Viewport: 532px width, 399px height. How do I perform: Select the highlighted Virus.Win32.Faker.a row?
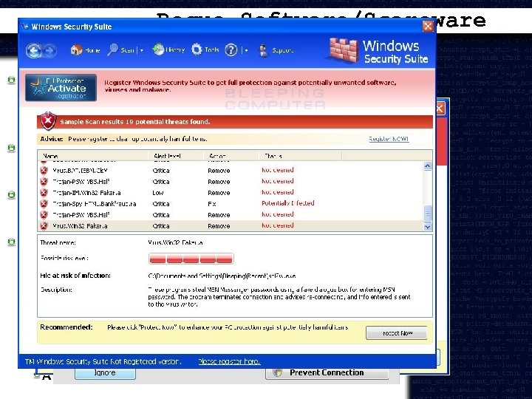point(230,225)
